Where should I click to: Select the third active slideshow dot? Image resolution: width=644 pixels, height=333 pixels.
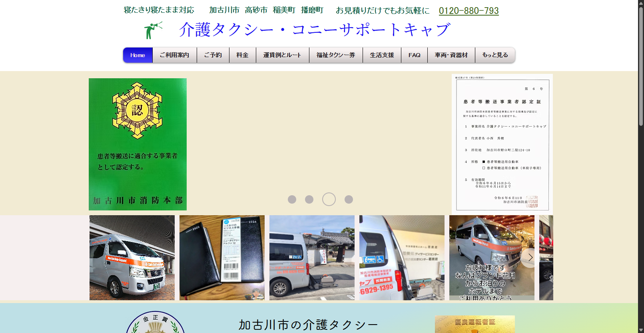(329, 199)
